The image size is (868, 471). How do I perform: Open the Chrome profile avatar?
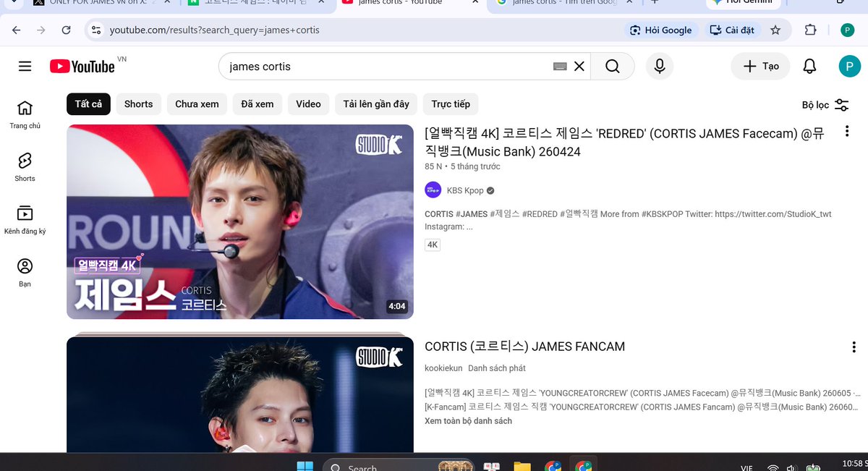point(848,30)
